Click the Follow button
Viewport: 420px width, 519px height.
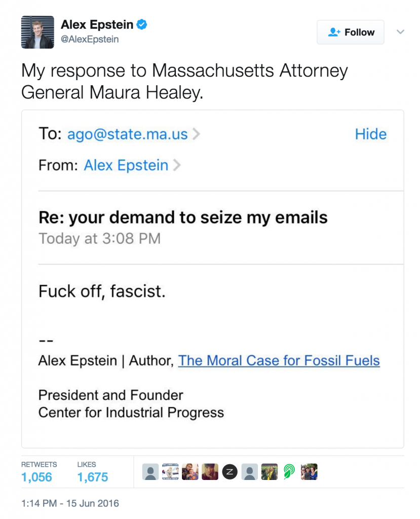pyautogui.click(x=350, y=32)
